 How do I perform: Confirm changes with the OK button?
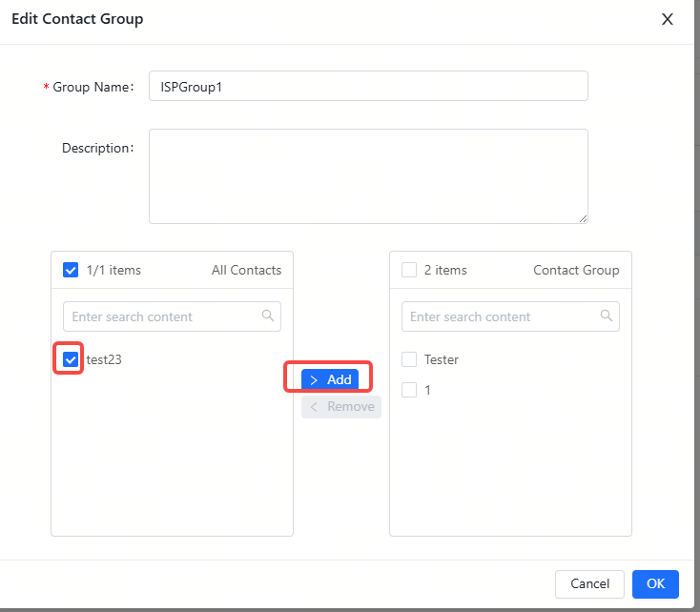click(x=655, y=583)
